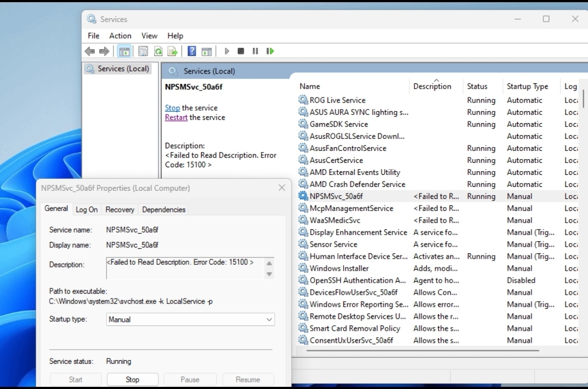This screenshot has width=588, height=389.
Task: Sort by Name column header
Action: (x=353, y=86)
